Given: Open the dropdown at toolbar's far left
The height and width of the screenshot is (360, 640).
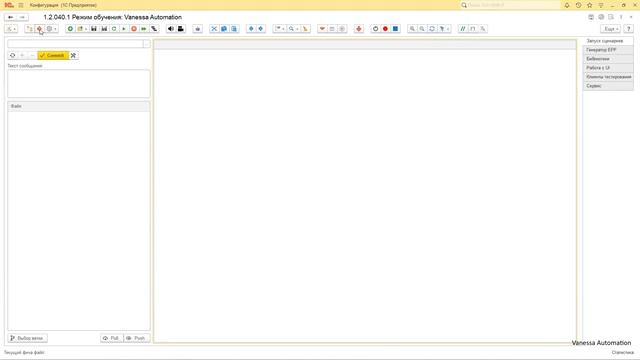Looking at the screenshot, I should (x=11, y=29).
